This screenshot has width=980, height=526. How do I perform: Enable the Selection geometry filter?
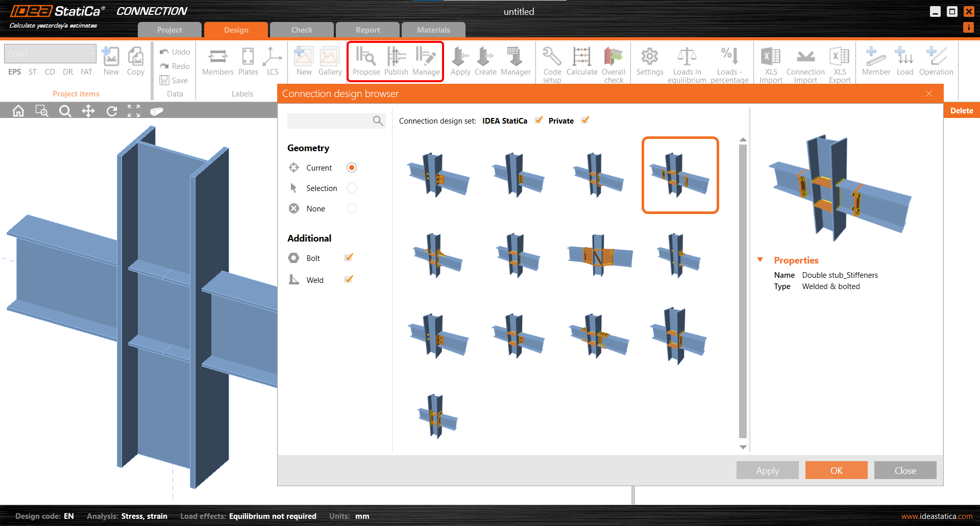(351, 188)
